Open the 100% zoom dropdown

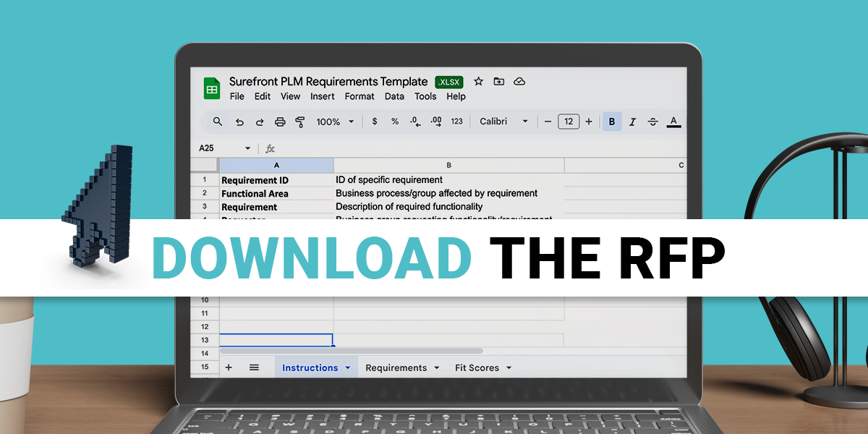336,122
